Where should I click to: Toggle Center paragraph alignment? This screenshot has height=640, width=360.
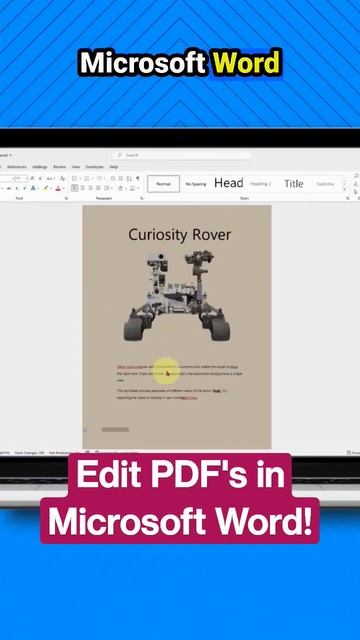(x=82, y=188)
